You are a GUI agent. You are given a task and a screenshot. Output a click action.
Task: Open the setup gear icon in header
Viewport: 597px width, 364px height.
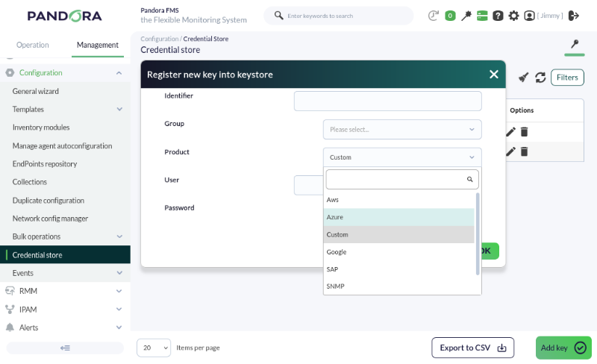[x=513, y=16]
